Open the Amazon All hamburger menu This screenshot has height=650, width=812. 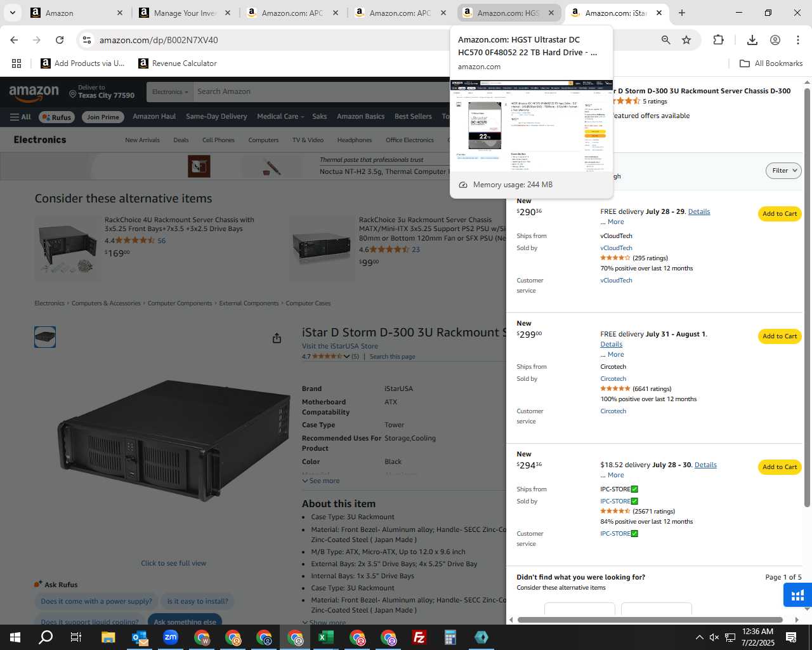tap(20, 117)
